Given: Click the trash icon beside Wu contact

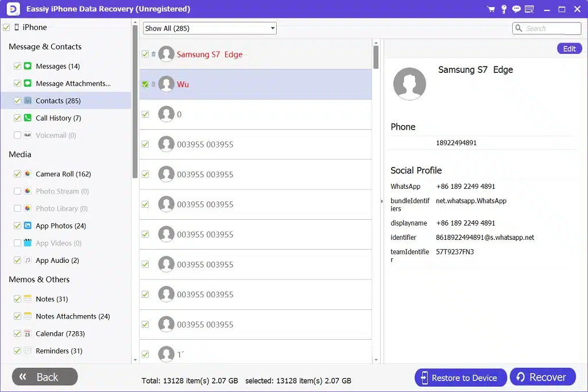Looking at the screenshot, I should [x=153, y=84].
